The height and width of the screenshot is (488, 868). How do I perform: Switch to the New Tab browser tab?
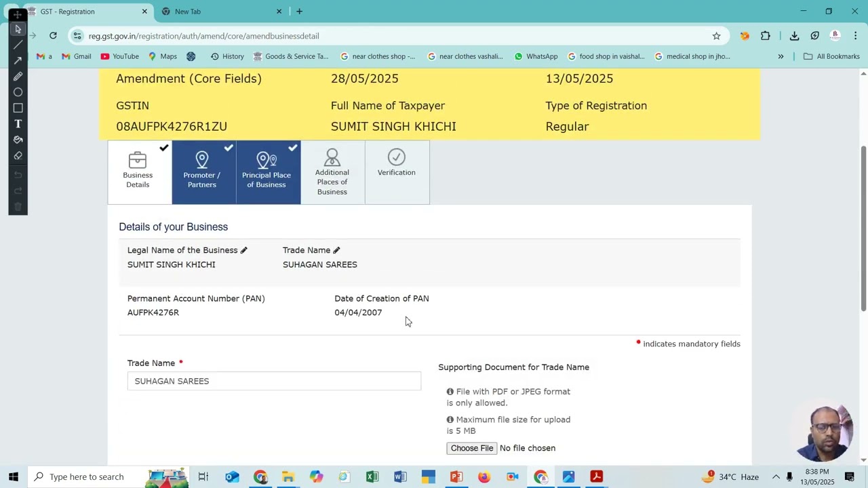[x=222, y=12]
